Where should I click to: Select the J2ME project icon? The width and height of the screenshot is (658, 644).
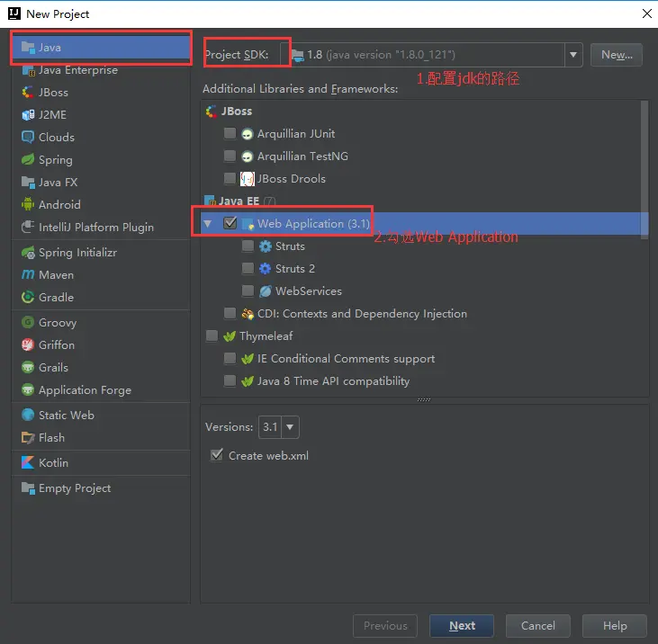click(x=28, y=115)
